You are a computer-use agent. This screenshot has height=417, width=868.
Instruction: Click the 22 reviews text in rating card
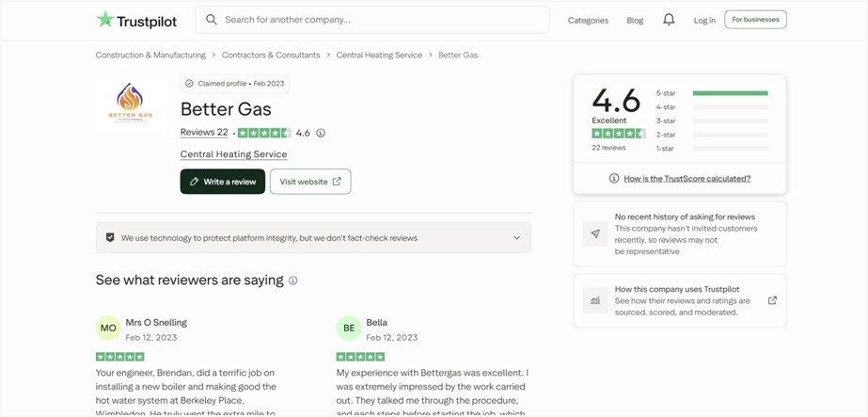[x=608, y=148]
